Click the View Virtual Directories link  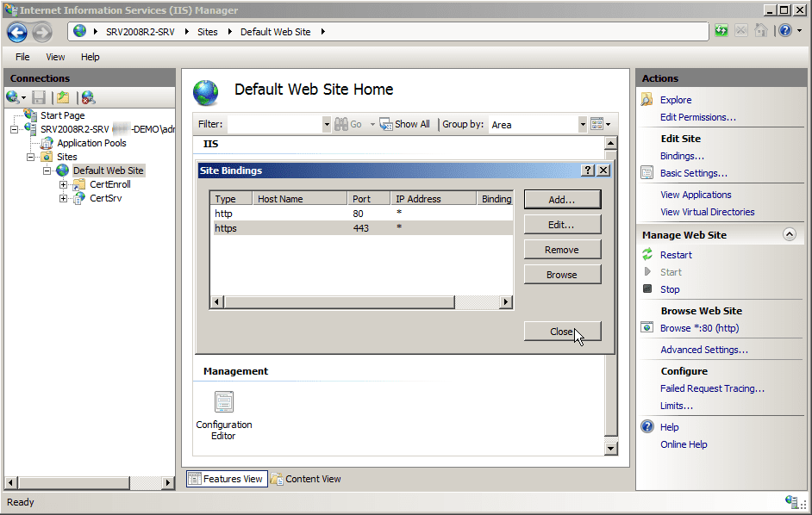pos(708,212)
